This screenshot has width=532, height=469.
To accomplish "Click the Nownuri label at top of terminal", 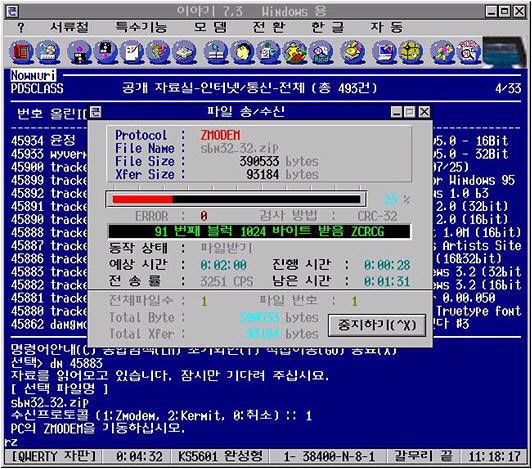I will click(x=33, y=75).
